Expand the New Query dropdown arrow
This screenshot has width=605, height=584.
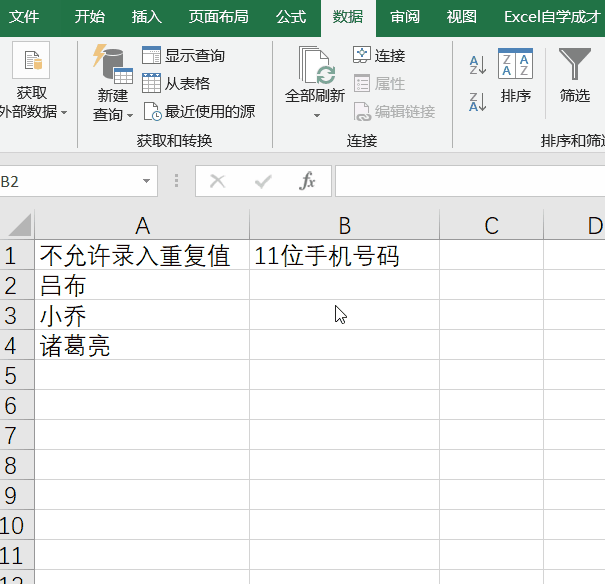click(x=130, y=115)
